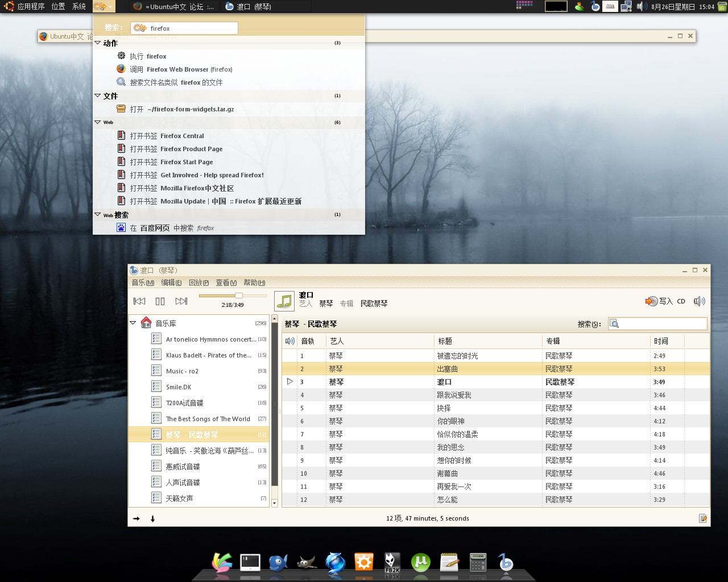The image size is (728, 582).
Task: Open the 查看 menu in Banshee
Action: tap(226, 282)
